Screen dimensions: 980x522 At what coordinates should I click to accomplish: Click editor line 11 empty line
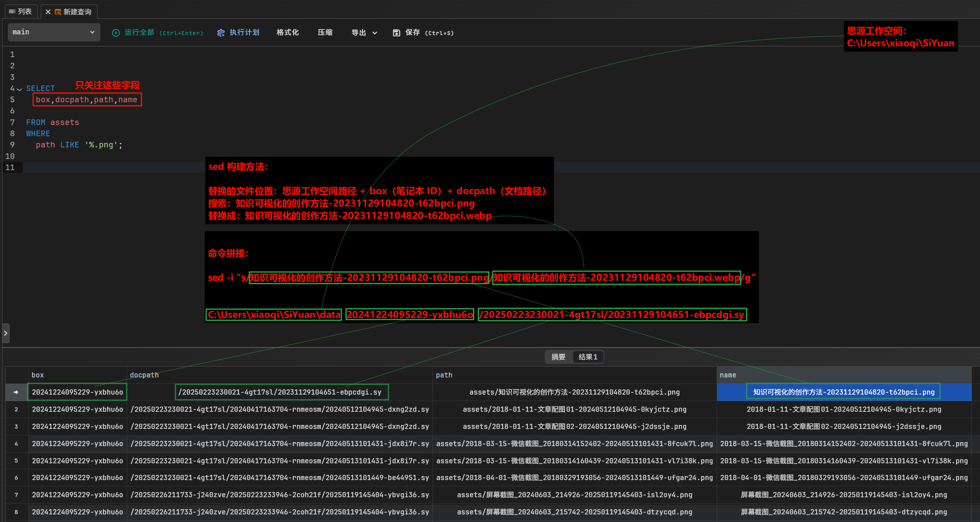click(112, 167)
